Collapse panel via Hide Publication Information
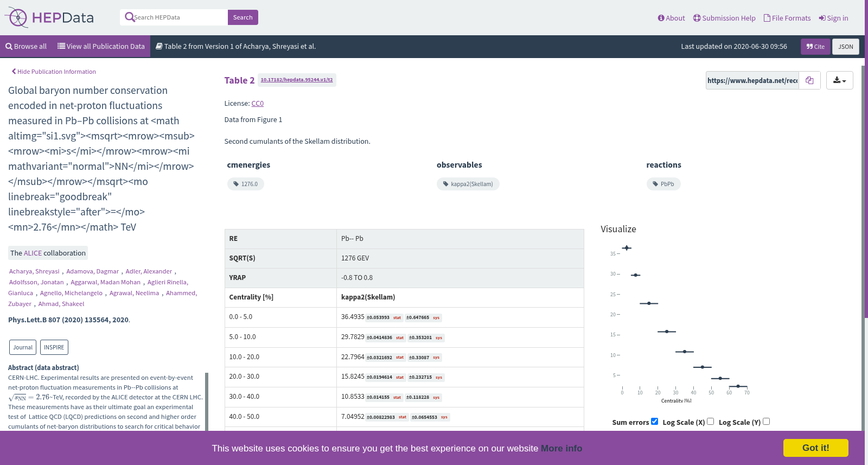This screenshot has width=868, height=465. [x=54, y=72]
